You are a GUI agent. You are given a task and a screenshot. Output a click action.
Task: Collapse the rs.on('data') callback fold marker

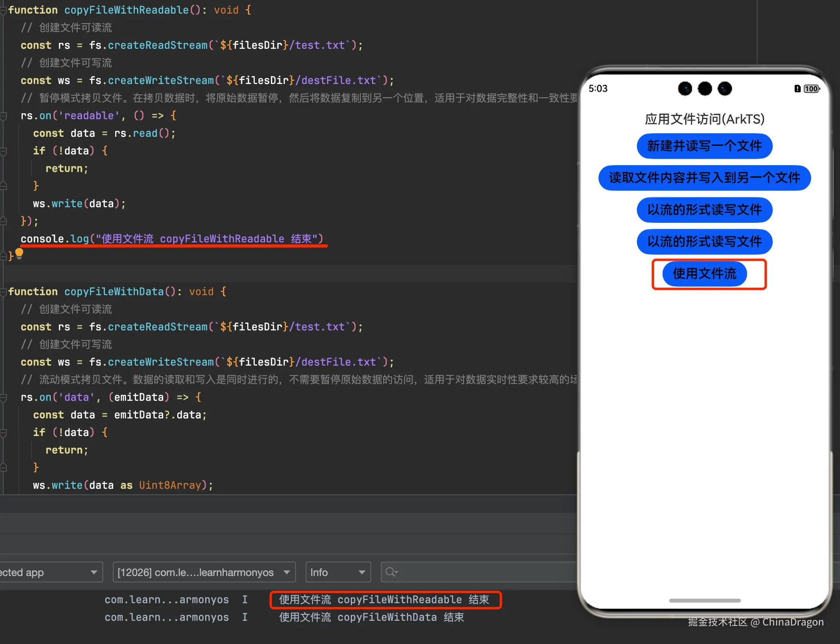coord(3,398)
